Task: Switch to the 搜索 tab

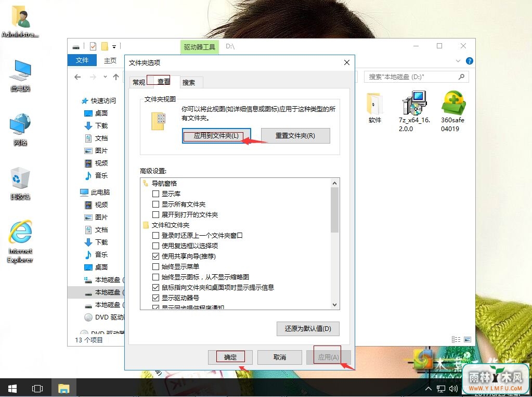Action: pyautogui.click(x=189, y=82)
